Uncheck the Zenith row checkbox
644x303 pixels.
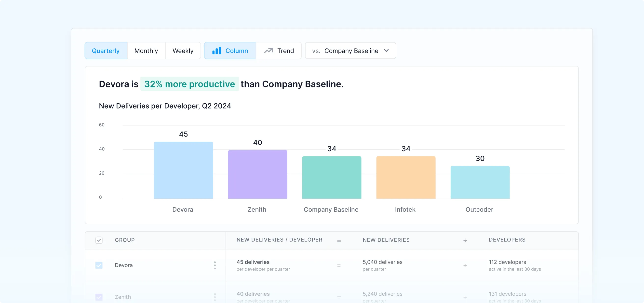point(99,297)
